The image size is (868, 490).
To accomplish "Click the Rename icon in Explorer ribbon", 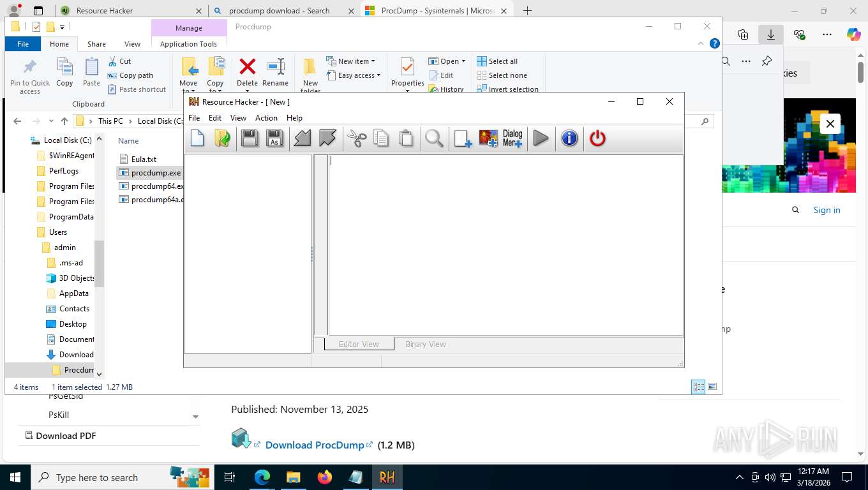I will [x=275, y=72].
